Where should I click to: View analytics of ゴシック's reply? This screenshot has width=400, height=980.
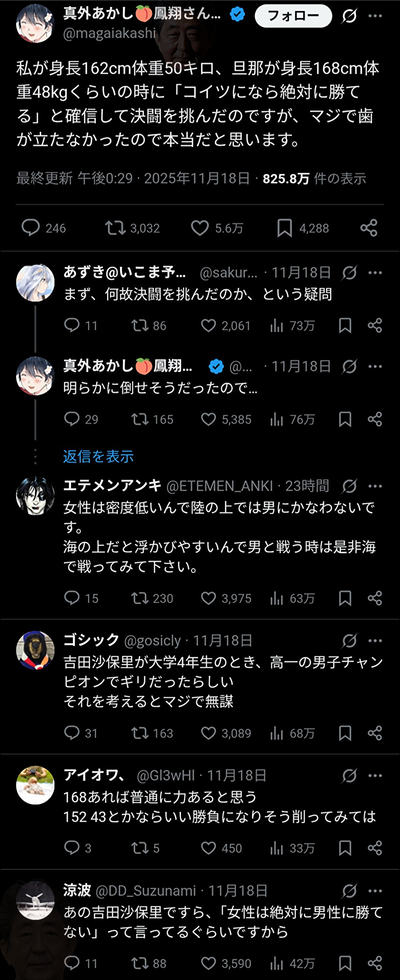click(277, 734)
